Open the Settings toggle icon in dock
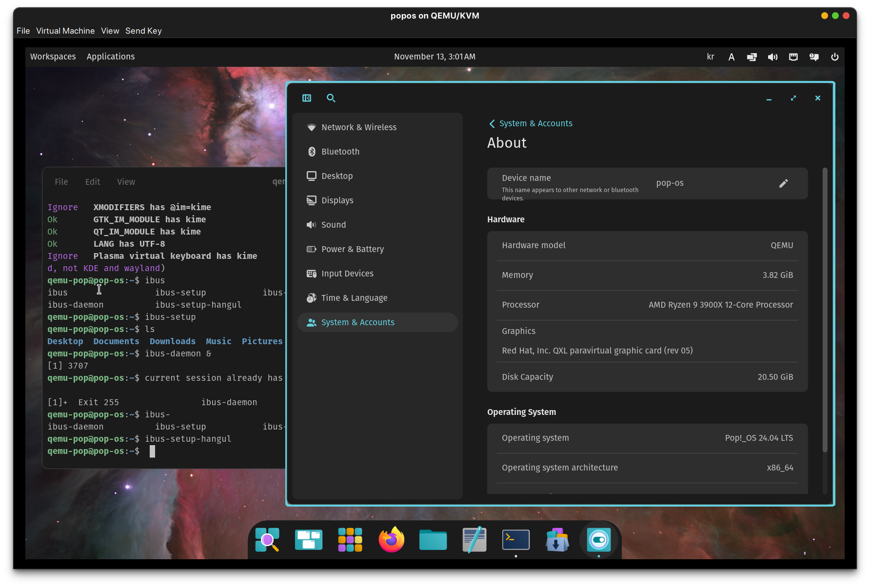Image resolution: width=870 pixels, height=588 pixels. coord(599,540)
